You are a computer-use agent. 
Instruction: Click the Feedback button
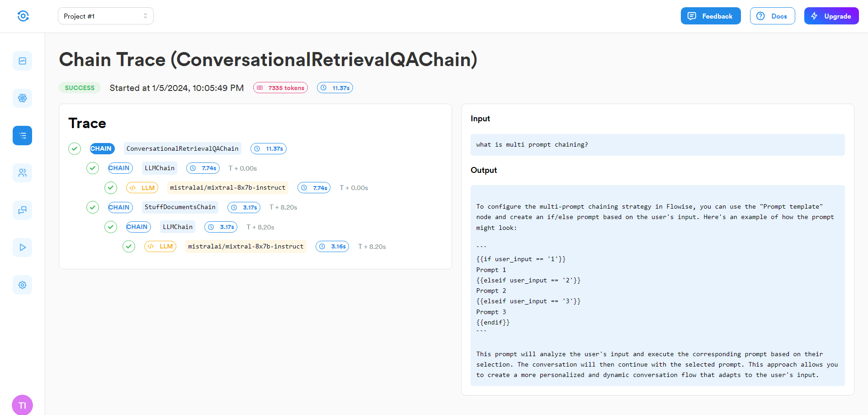(x=711, y=15)
